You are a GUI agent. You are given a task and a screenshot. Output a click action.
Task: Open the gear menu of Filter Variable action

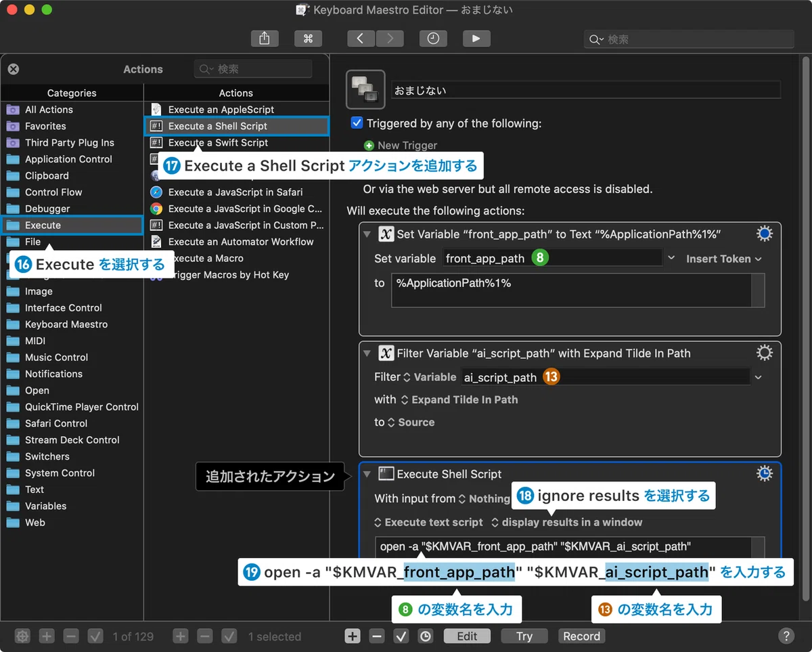click(764, 353)
